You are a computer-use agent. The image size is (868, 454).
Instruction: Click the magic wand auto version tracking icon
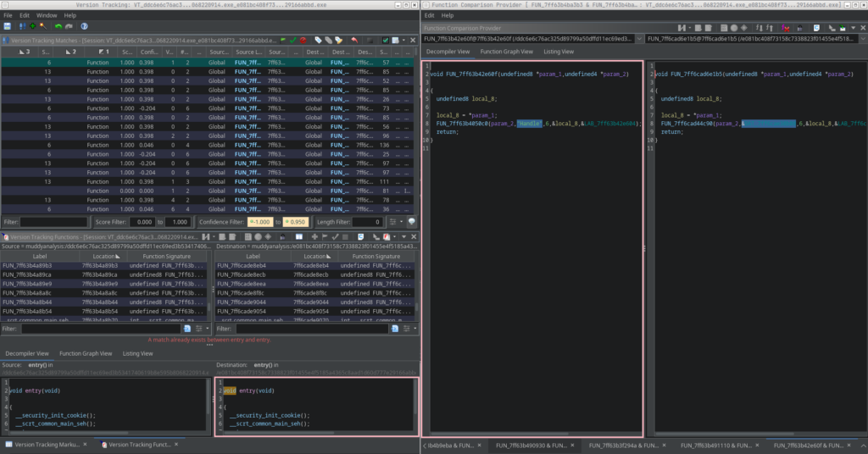point(42,26)
